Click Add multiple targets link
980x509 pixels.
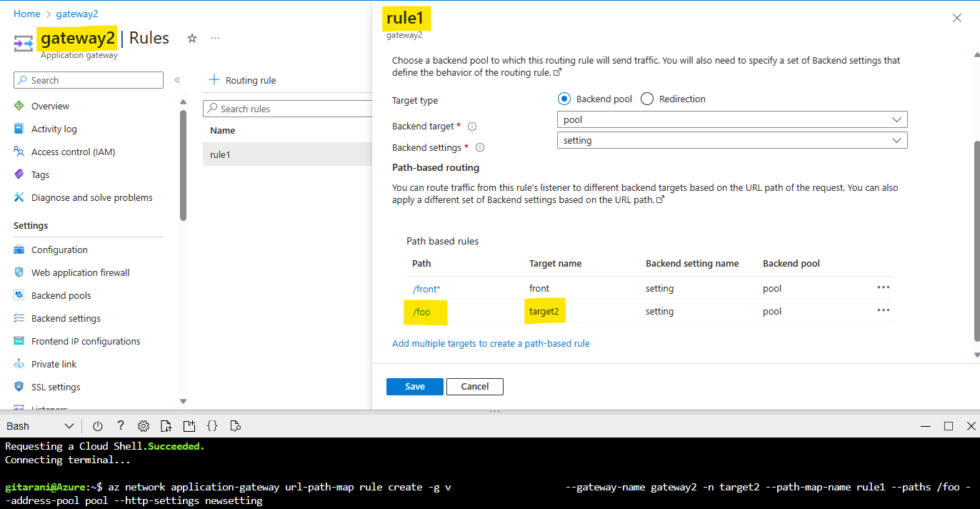click(491, 344)
